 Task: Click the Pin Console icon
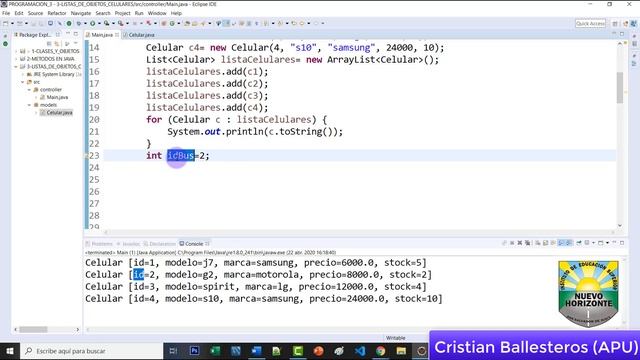point(579,243)
